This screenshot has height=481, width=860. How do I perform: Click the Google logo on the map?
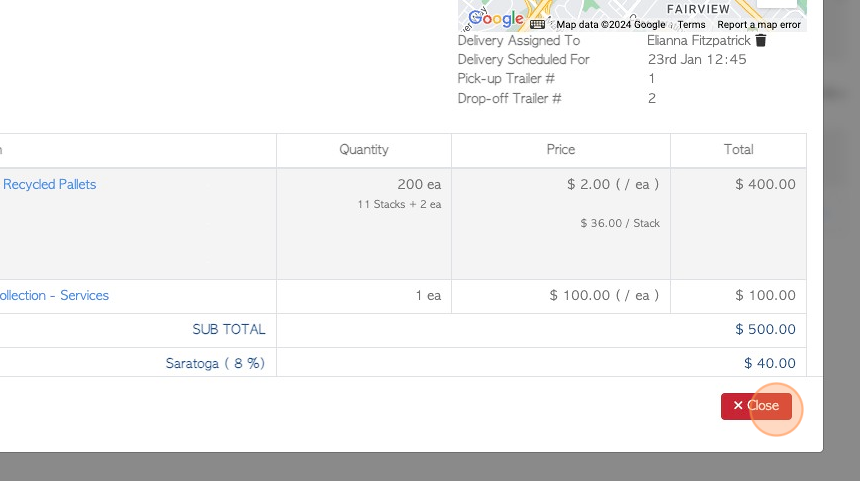pyautogui.click(x=496, y=19)
